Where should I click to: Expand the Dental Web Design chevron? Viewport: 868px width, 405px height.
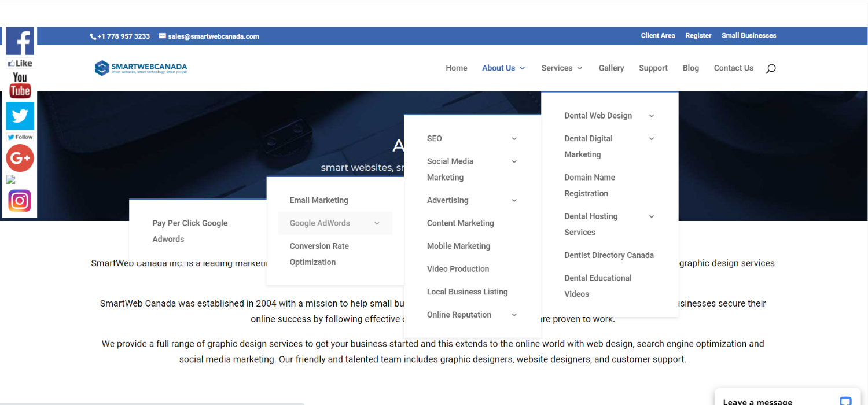tap(651, 116)
